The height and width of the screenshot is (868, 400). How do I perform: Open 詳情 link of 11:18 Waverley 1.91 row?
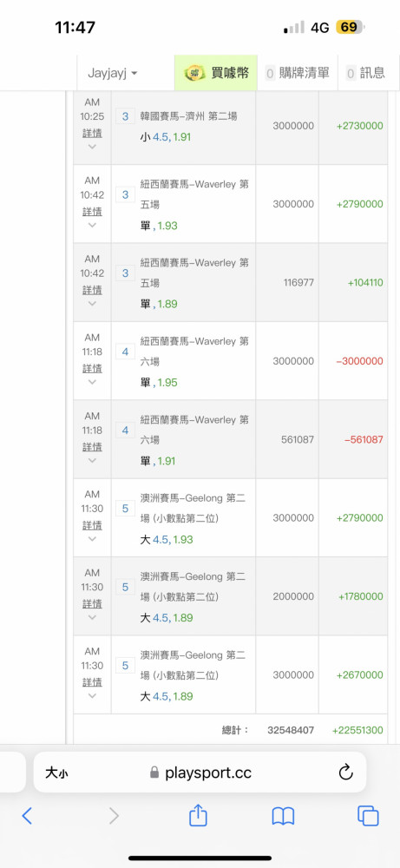click(x=92, y=446)
